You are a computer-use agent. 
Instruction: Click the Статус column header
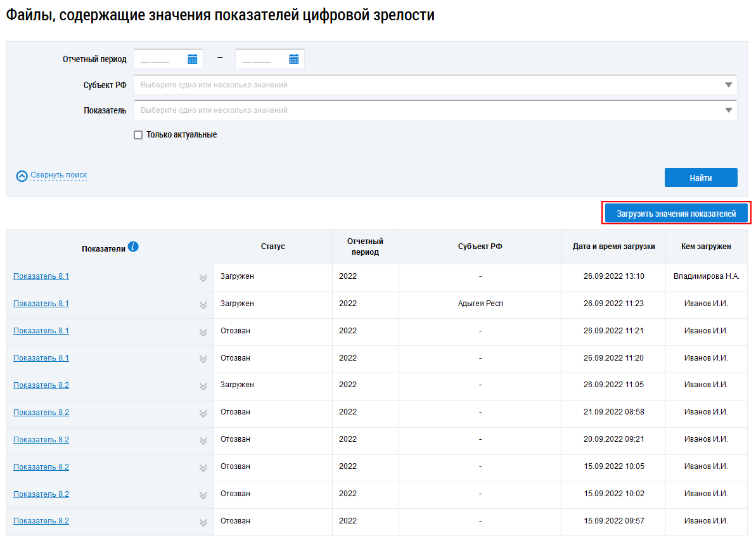pyautogui.click(x=272, y=247)
